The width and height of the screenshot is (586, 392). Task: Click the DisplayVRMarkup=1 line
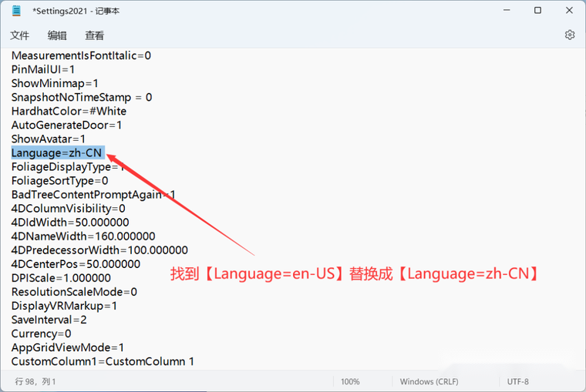click(64, 306)
